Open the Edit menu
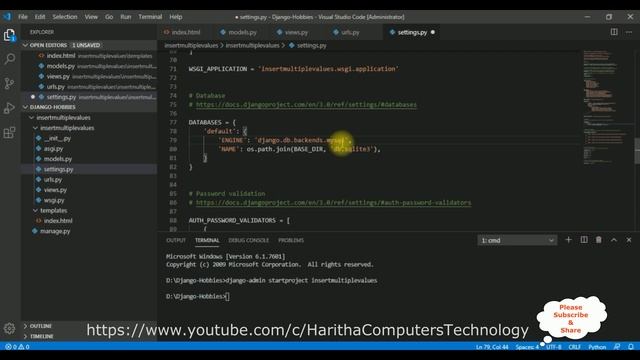Screen dimensions: 640x360 pyautogui.click(x=40, y=17)
